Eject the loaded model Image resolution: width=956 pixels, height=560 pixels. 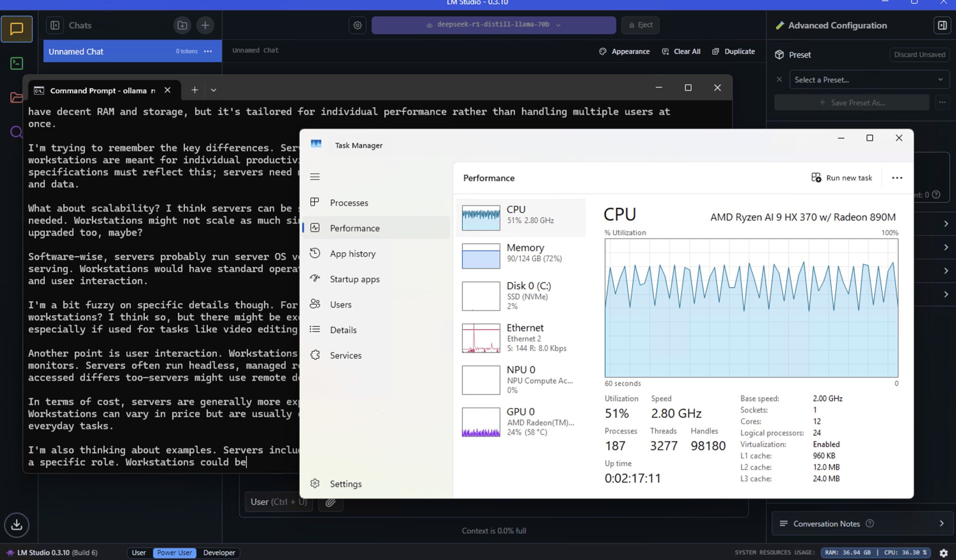pyautogui.click(x=640, y=25)
